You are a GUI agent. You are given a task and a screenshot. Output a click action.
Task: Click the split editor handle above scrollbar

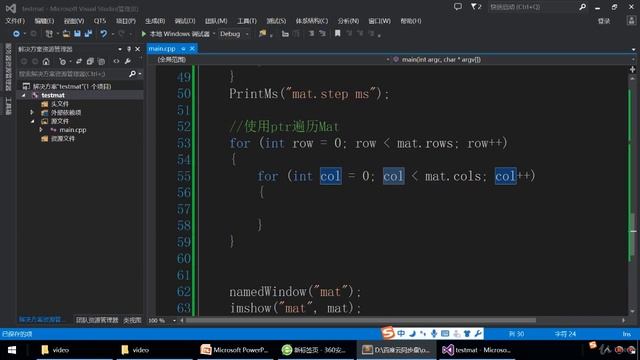tap(633, 69)
